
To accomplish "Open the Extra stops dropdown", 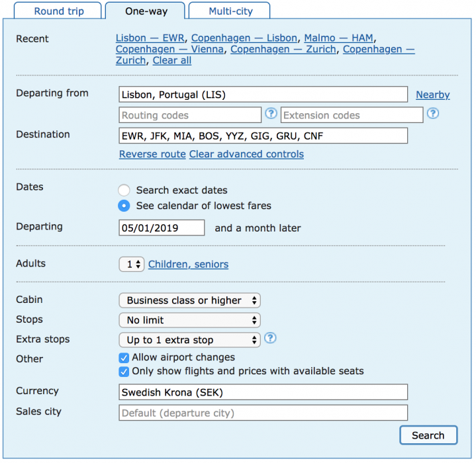I will [x=190, y=340].
